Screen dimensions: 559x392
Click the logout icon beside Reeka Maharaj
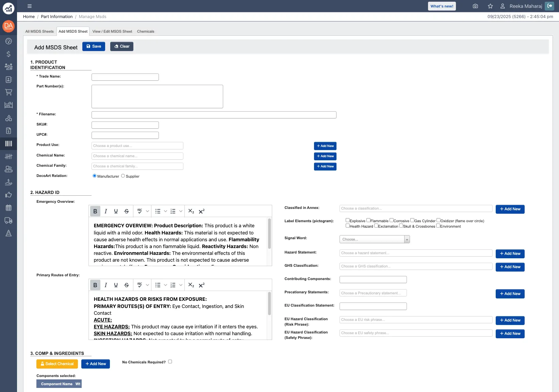549,6
